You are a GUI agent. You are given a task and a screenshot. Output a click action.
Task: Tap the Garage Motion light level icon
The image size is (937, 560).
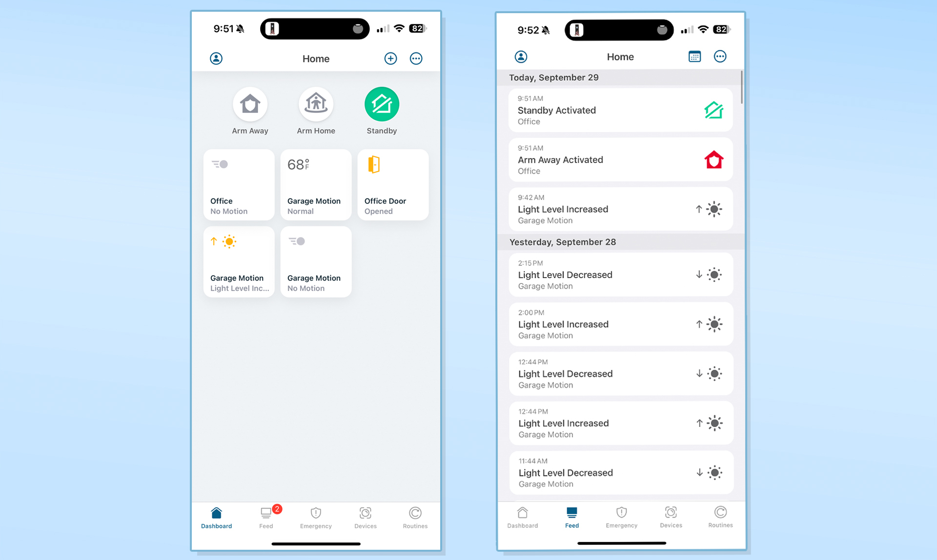click(x=230, y=241)
